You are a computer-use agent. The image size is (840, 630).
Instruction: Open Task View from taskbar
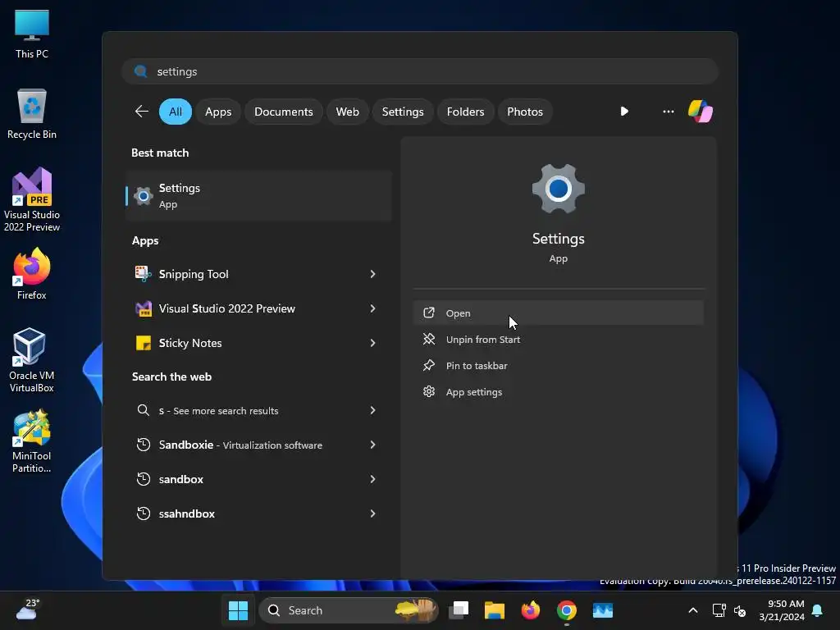pyautogui.click(x=459, y=610)
